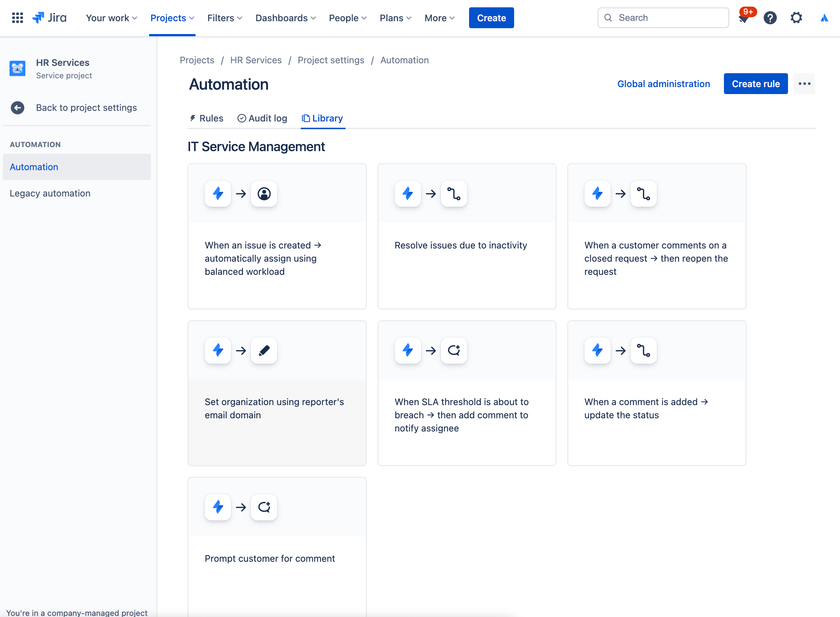The height and width of the screenshot is (617, 840).
Task: Click the comment status update transition icon
Action: (644, 350)
